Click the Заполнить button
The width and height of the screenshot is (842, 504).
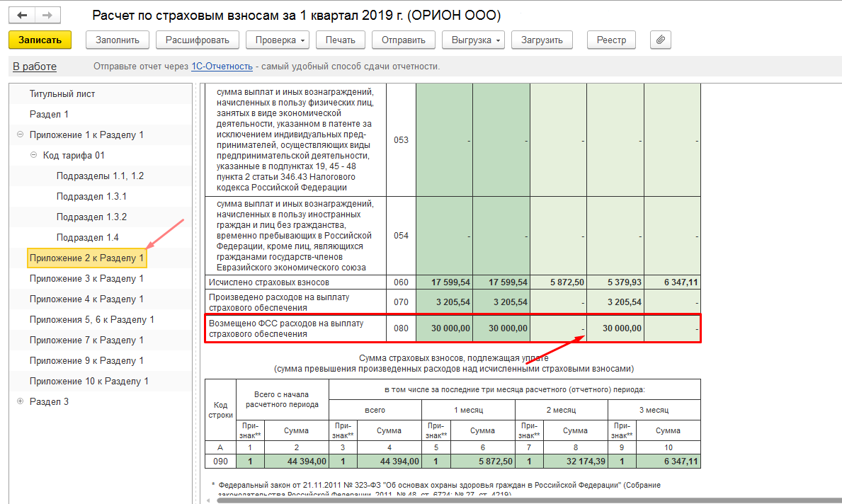point(118,40)
